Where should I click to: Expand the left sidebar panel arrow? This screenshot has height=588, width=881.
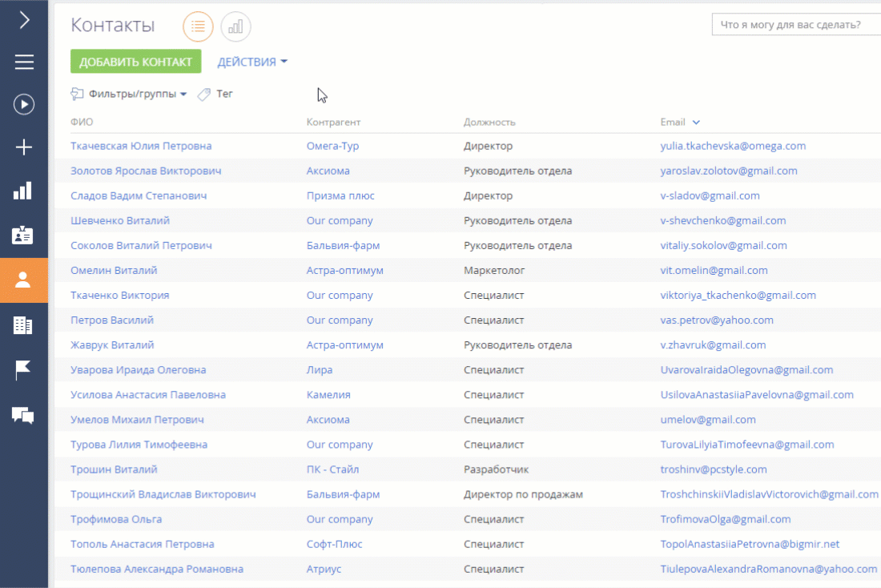pos(24,20)
